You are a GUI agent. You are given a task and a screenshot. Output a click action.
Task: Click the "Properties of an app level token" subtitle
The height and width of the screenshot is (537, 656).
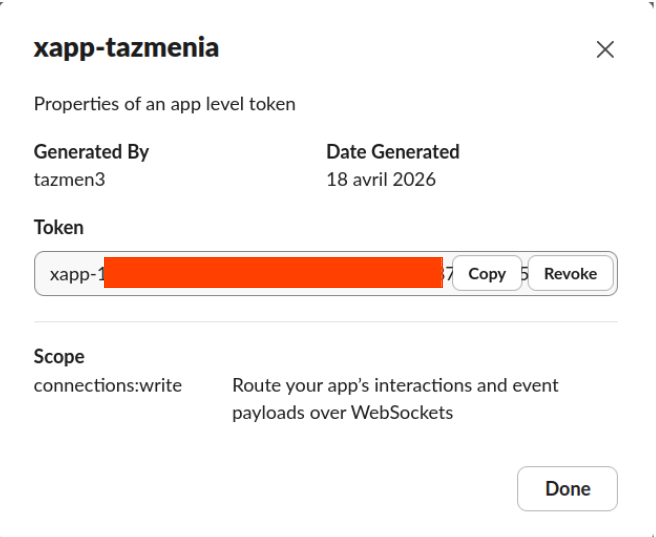point(164,104)
